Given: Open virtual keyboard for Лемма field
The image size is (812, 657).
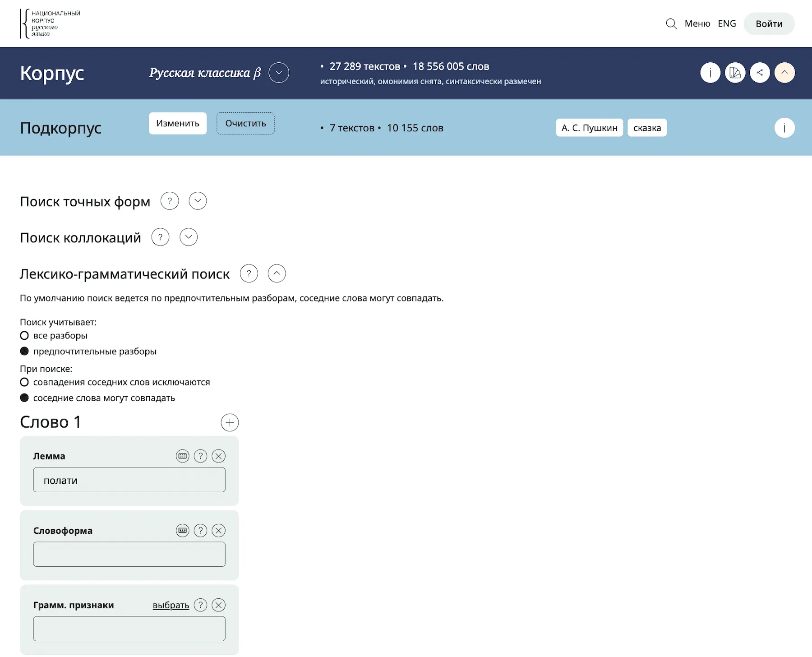Looking at the screenshot, I should (182, 456).
